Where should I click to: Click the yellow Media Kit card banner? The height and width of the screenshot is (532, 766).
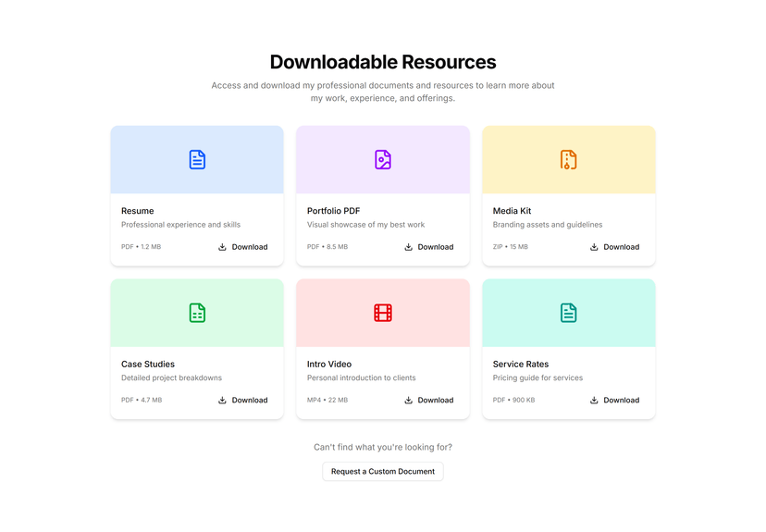tap(569, 160)
